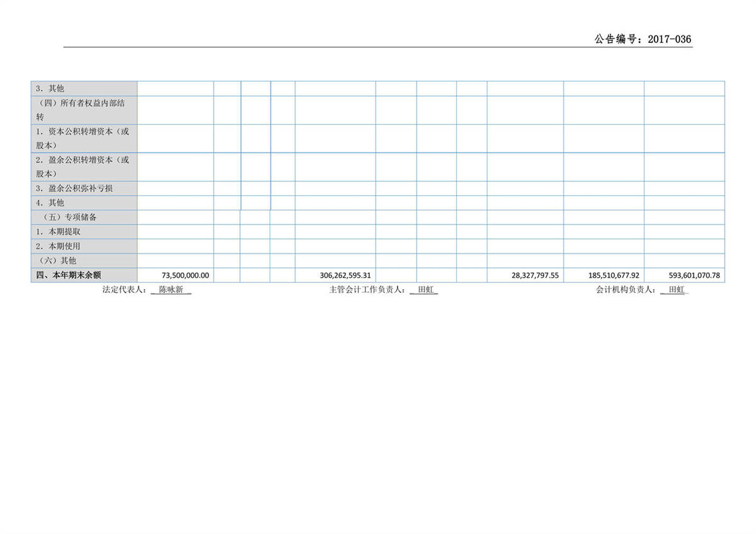Click 田虹 beside 会计机构负责人
This screenshot has width=756, height=534.
click(677, 290)
